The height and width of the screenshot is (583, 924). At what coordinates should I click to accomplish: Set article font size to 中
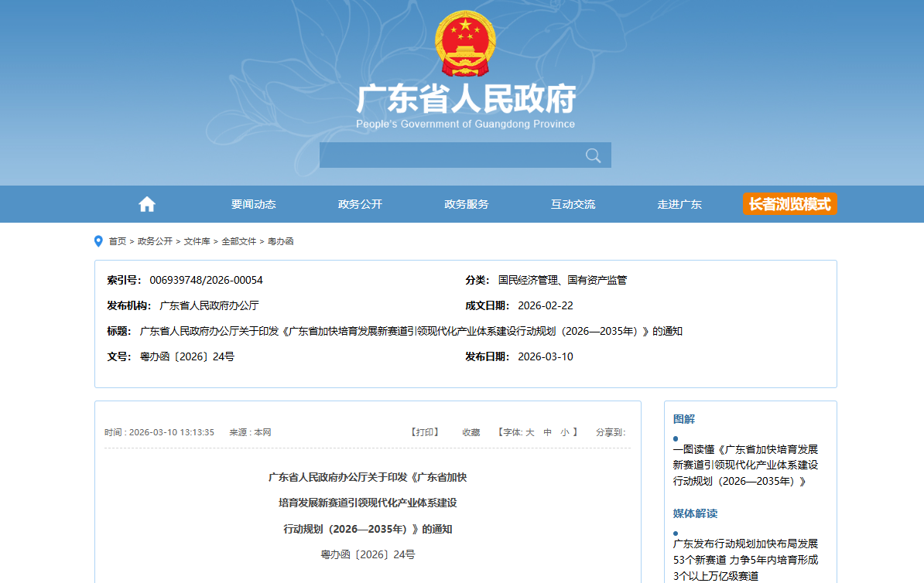tap(547, 432)
